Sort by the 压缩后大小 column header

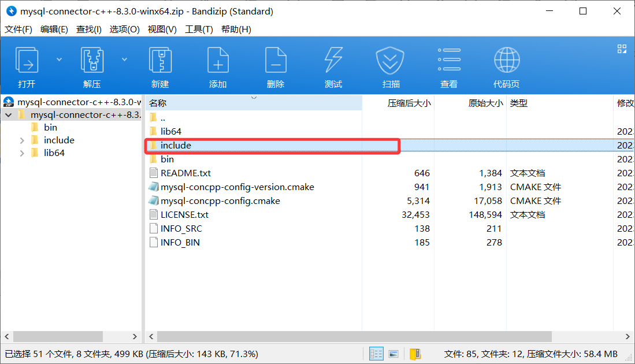click(x=398, y=103)
